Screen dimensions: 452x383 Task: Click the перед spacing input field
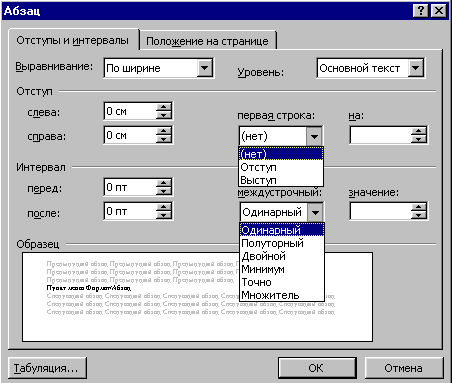pos(130,187)
